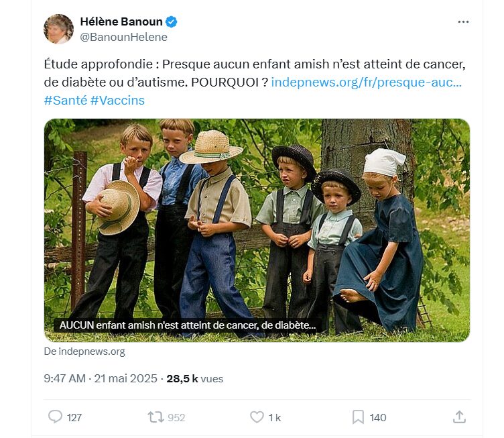Viewport: 504px width, 438px height.
Task: Click the reply speech bubble icon
Action: [x=55, y=417]
